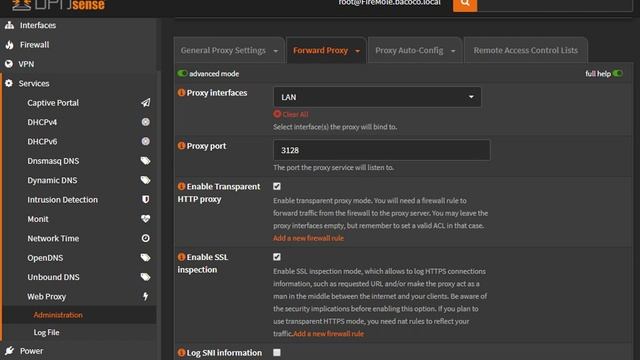Click the orange search magnifier button

[465, 5]
